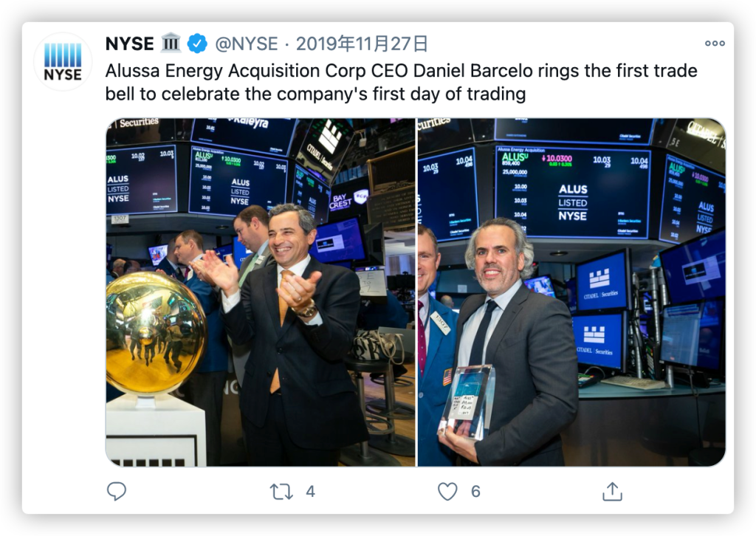Screen dimensions: 756x536
Task: Open the @NYSE handle link
Action: click(247, 44)
